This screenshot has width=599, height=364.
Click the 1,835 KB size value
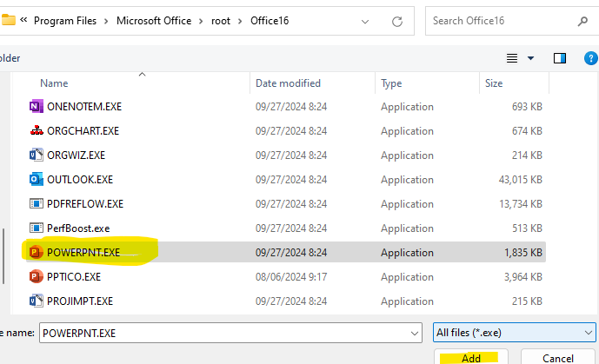pos(523,252)
